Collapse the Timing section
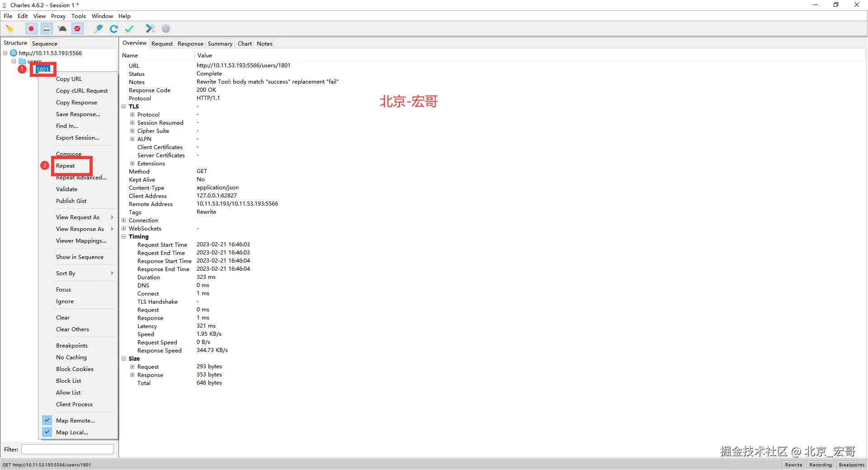 point(124,237)
